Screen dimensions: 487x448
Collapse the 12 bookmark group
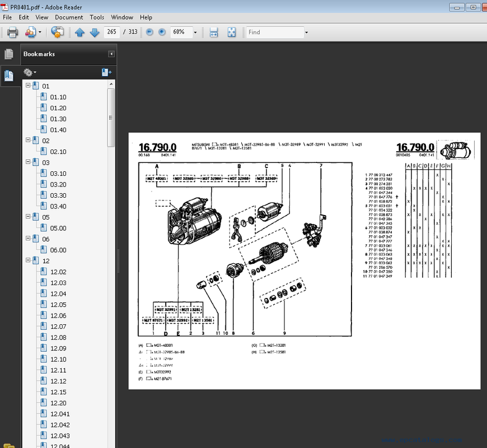(28, 260)
